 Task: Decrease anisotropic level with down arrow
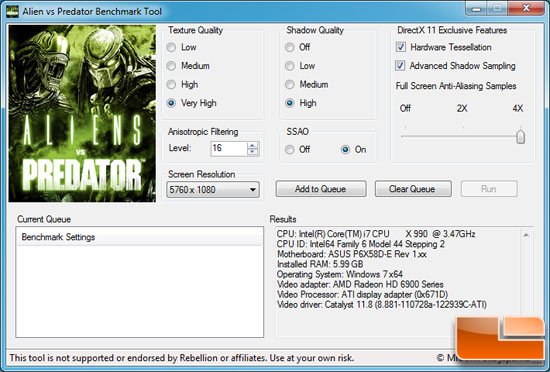[252, 152]
